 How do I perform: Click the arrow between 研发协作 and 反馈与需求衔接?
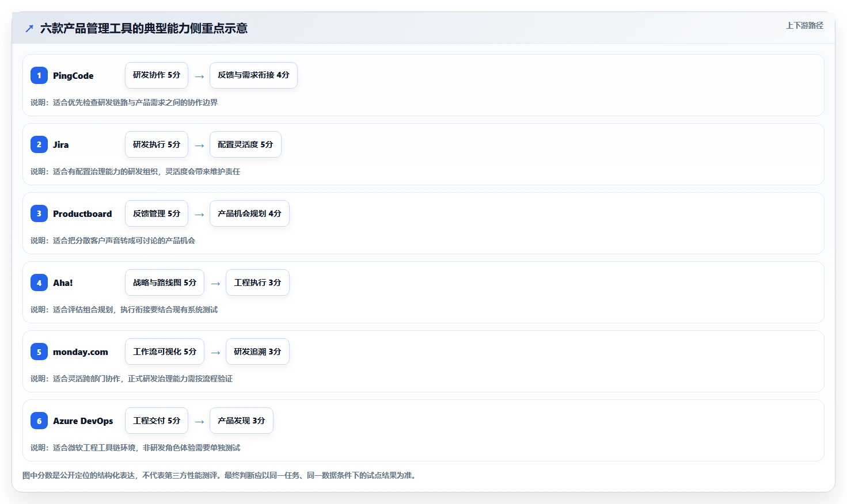pos(199,77)
